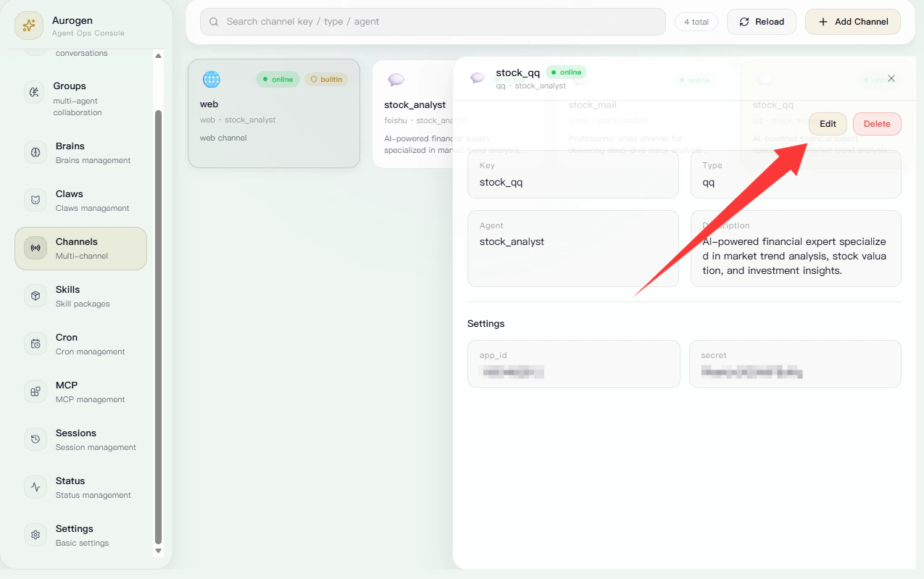Image resolution: width=924 pixels, height=579 pixels.
Task: Open Settings via its gear icon
Action: click(x=36, y=535)
